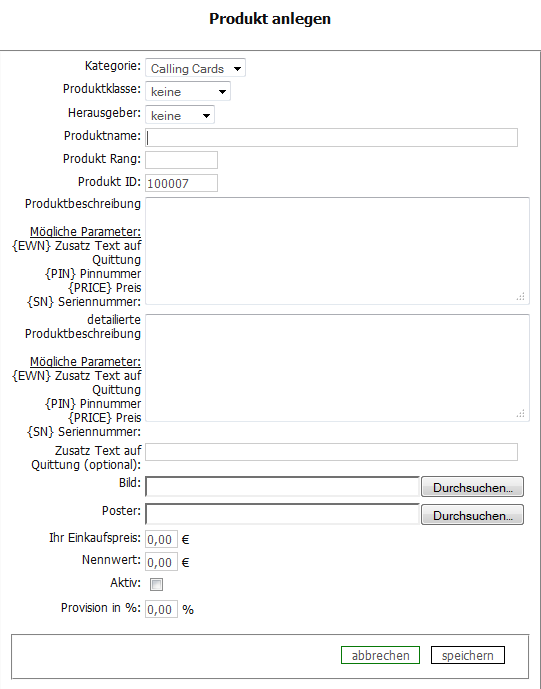Open the Kategorie dropdown showing Calling Cards
Image resolution: width=541 pixels, height=689 pixels.
pyautogui.click(x=195, y=68)
